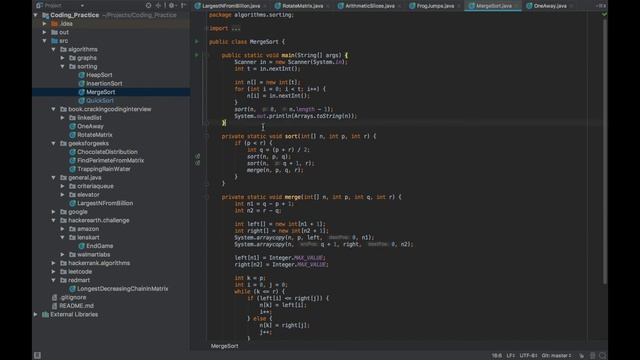Collapse the geeksforgeeks package
The width and height of the screenshot is (640, 360).
coord(53,144)
